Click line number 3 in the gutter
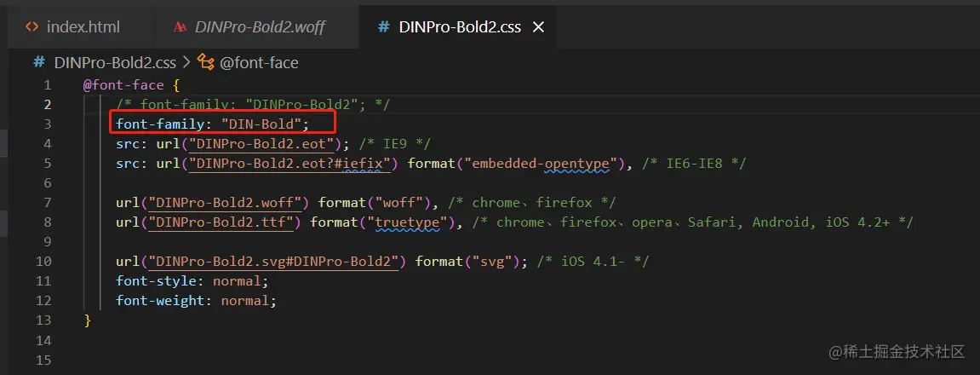This screenshot has width=980, height=375. tap(48, 124)
